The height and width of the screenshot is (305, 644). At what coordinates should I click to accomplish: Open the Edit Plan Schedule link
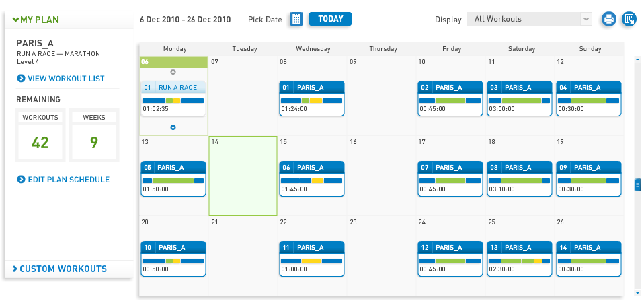(69, 180)
